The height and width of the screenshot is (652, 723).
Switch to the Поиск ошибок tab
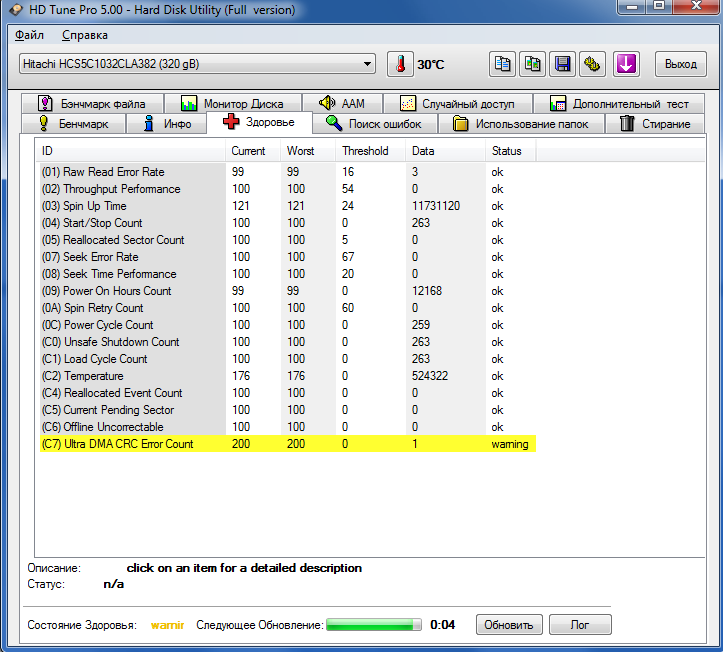[375, 124]
